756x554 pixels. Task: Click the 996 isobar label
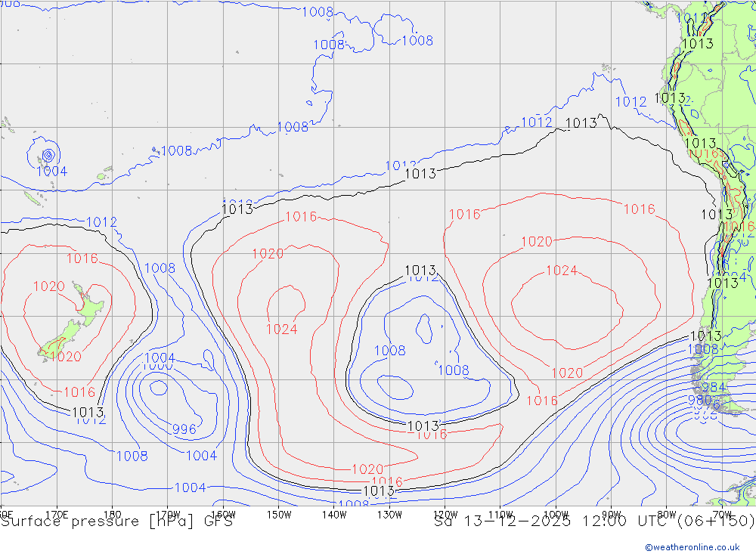[184, 429]
